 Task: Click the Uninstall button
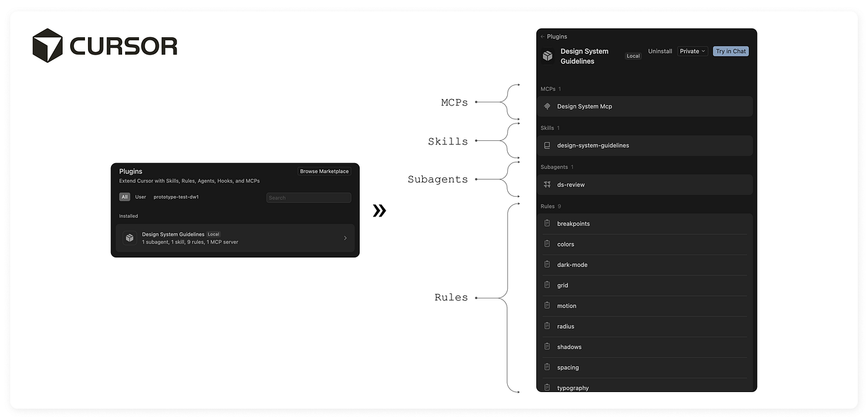point(660,51)
